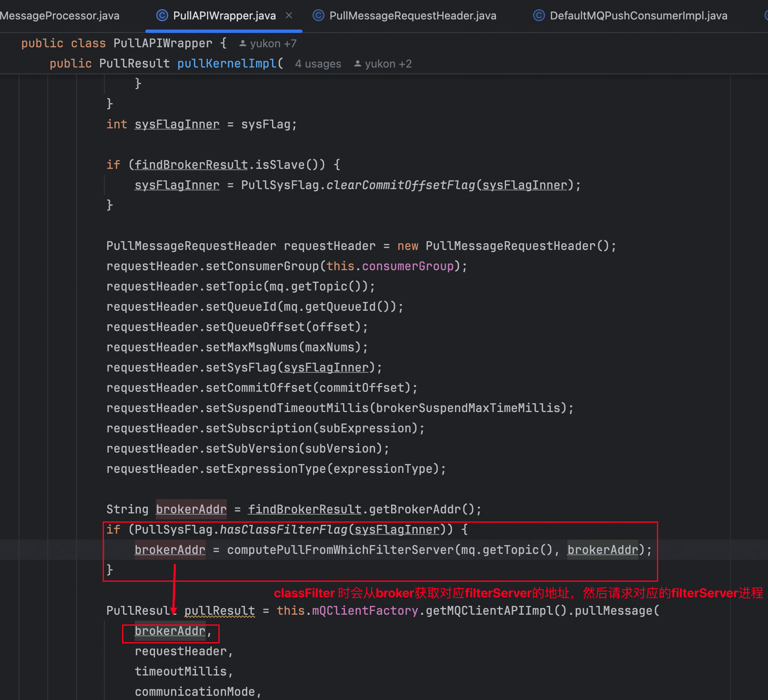Click the class icon on PullAPIWrapper.java tab

click(162, 16)
